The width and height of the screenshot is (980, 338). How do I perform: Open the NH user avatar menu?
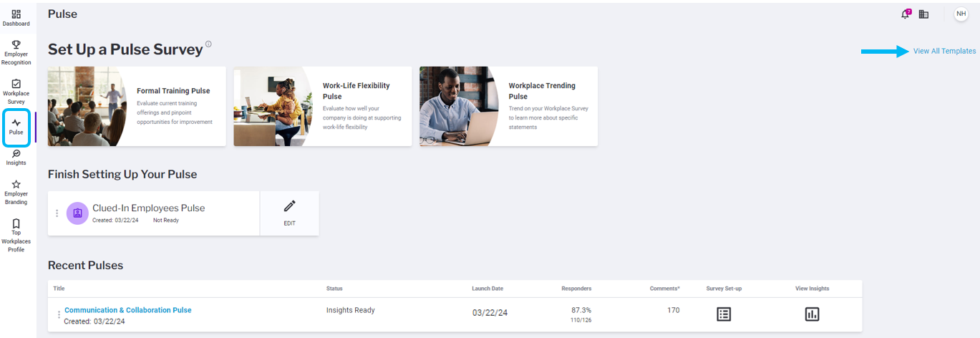[x=961, y=14]
